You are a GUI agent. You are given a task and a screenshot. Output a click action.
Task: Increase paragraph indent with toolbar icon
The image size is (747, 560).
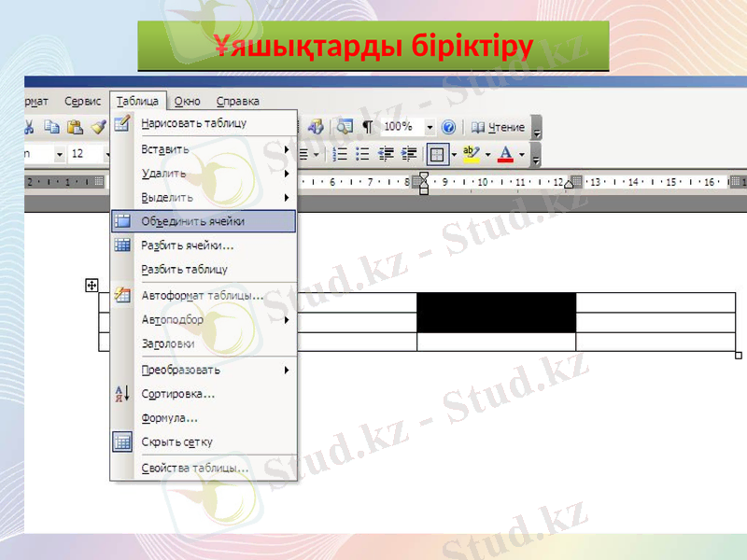(408, 154)
